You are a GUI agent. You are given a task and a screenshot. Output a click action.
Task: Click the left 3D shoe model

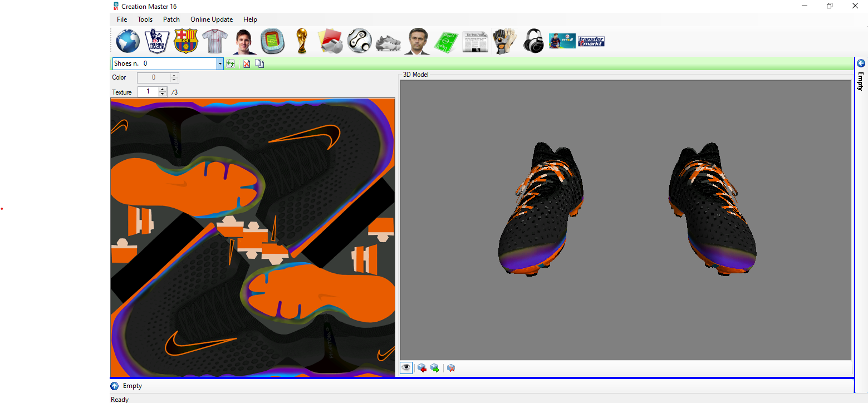point(541,209)
